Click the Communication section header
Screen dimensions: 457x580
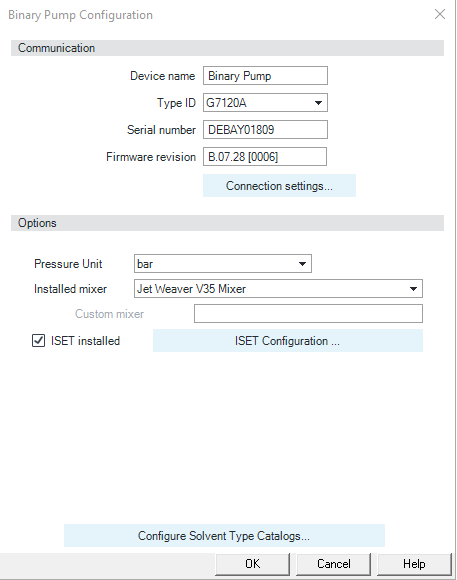[x=227, y=48]
